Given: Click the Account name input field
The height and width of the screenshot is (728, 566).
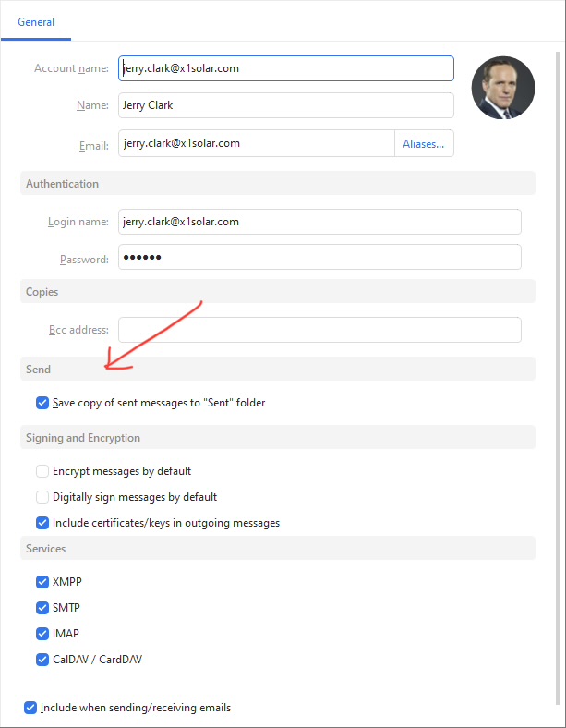Looking at the screenshot, I should [285, 68].
